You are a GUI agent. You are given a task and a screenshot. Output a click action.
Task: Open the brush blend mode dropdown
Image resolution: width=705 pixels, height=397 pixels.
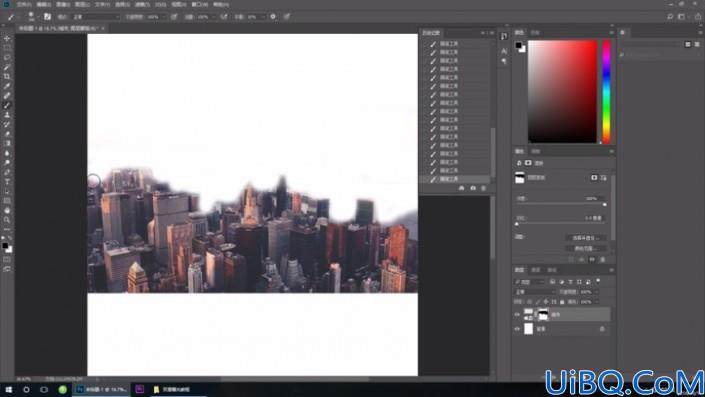pos(96,17)
